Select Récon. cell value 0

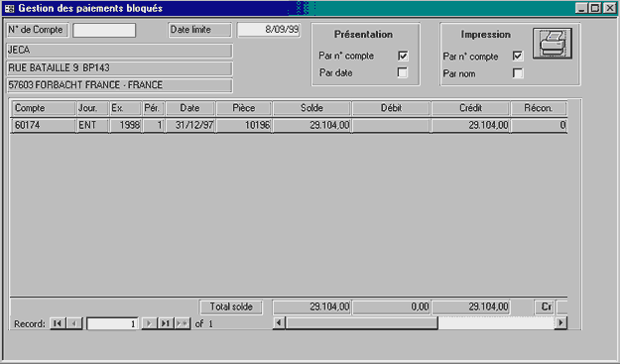click(x=539, y=125)
